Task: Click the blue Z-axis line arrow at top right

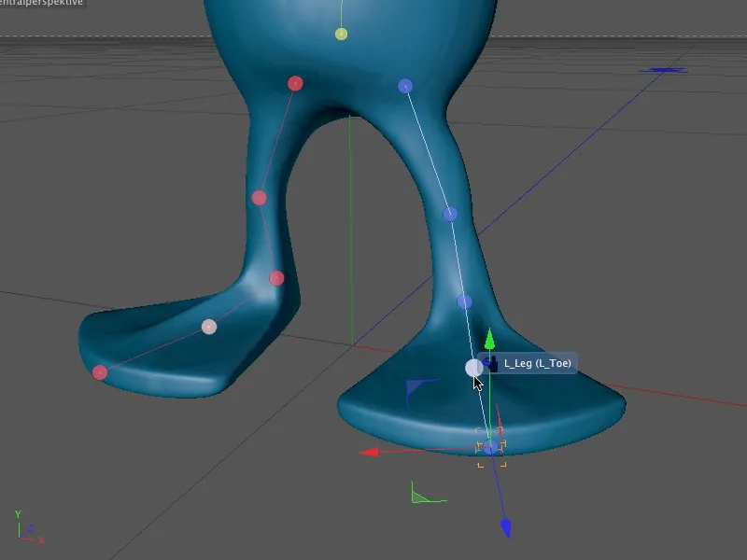Action: coord(665,69)
